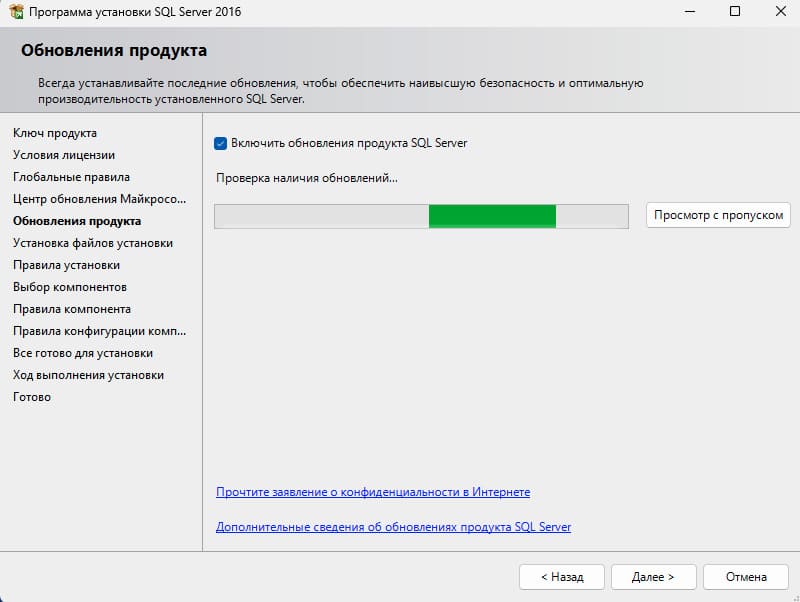
Task: Select the bold 'Обновления продукта' sidebar step
Action: [x=77, y=221]
